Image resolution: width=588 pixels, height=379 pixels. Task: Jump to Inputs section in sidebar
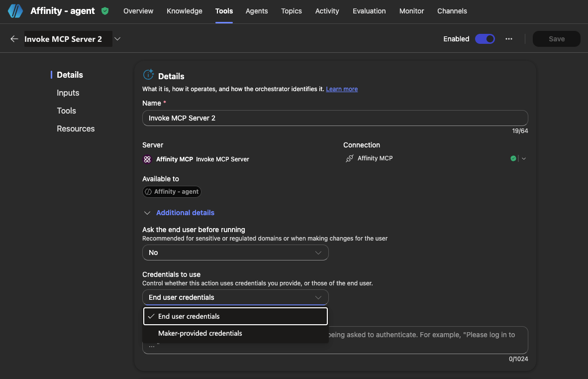click(x=68, y=93)
